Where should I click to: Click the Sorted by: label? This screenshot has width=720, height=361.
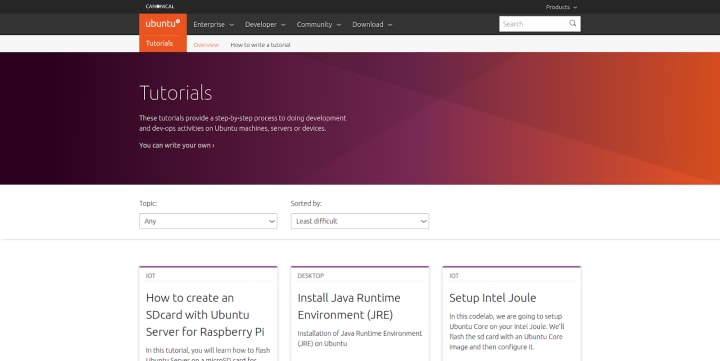[306, 203]
